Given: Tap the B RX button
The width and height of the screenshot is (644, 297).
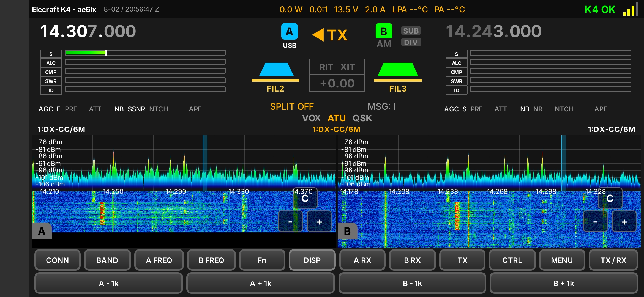Looking at the screenshot, I should pos(412,260).
